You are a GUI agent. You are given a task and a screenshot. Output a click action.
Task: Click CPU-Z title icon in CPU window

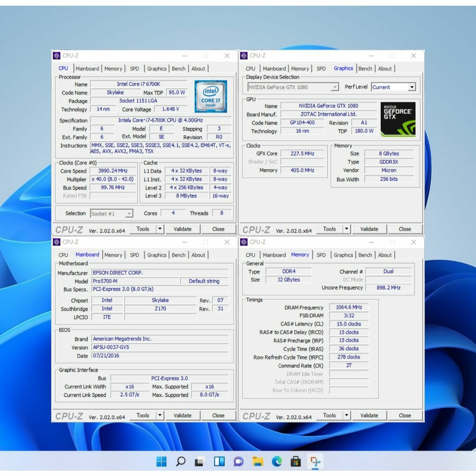tap(56, 56)
